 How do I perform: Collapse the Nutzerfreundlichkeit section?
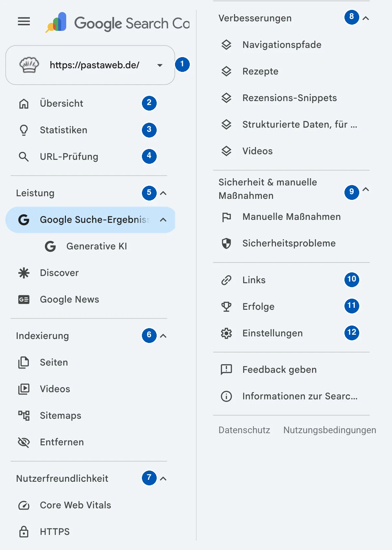[163, 478]
